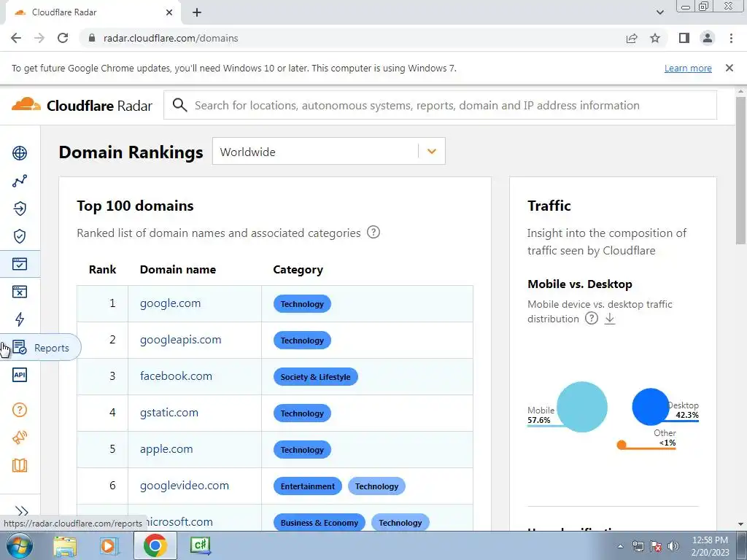
Task: Open the globe overview icon in sidebar
Action: pyautogui.click(x=20, y=153)
